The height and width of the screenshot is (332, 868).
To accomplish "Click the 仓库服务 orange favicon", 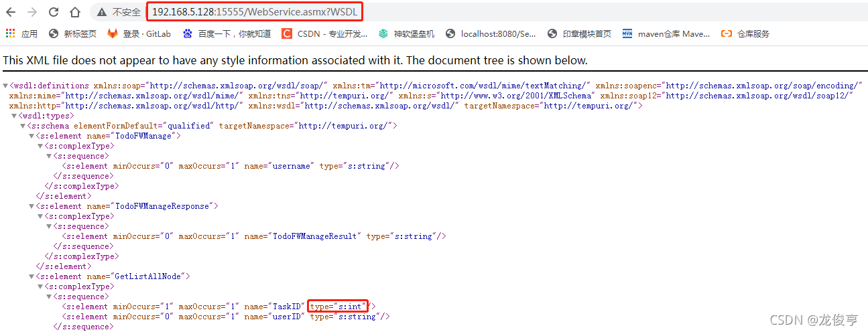I will (727, 33).
